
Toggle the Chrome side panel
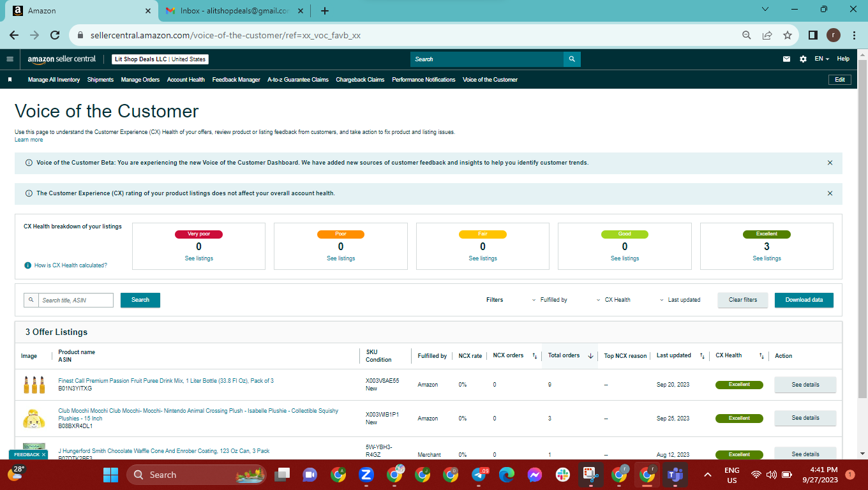tap(813, 36)
